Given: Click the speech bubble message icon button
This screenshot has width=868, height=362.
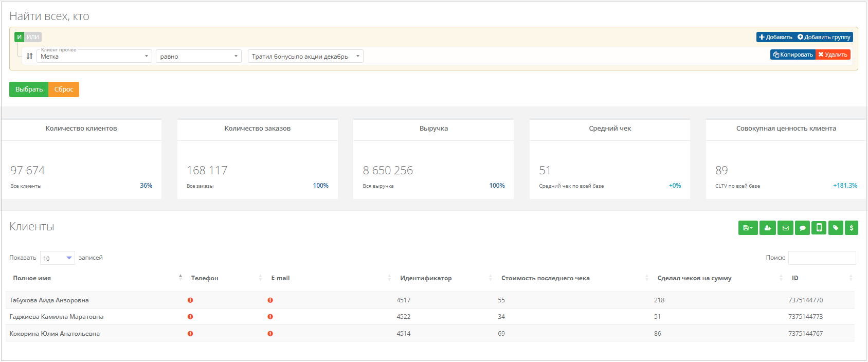Looking at the screenshot, I should click(802, 228).
